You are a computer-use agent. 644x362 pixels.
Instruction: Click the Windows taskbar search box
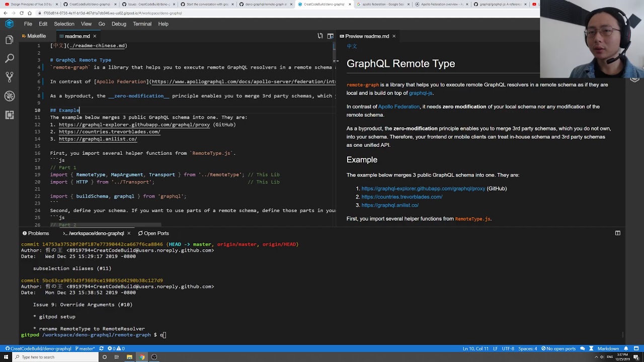coord(55,357)
